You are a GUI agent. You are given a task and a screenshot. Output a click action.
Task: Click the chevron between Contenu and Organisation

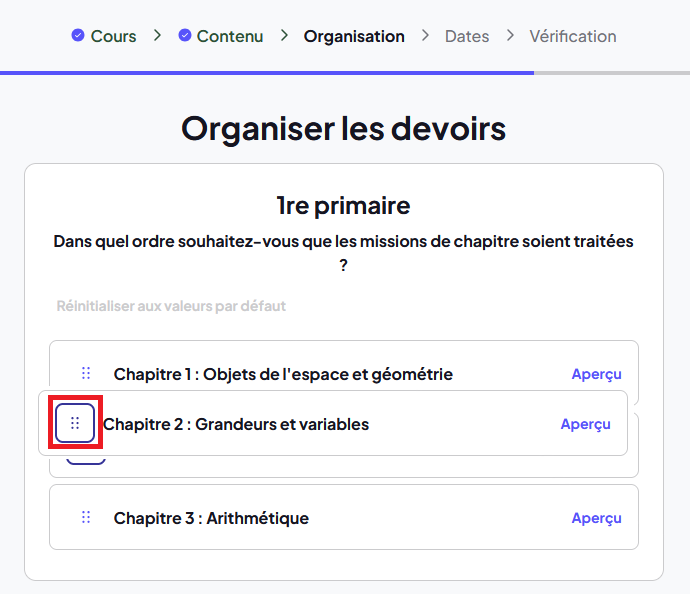click(x=284, y=35)
